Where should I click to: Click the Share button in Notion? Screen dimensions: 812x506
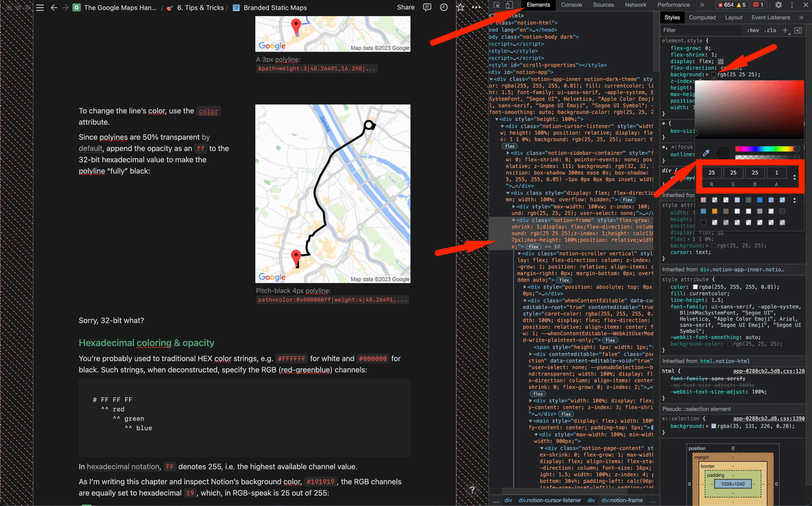(405, 7)
